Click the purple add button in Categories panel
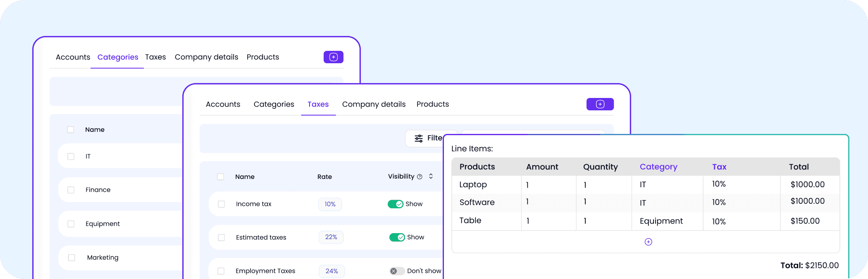 (333, 57)
